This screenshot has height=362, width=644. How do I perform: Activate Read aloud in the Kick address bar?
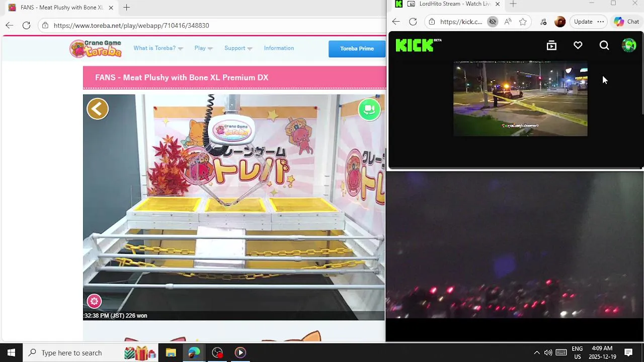[x=508, y=22]
